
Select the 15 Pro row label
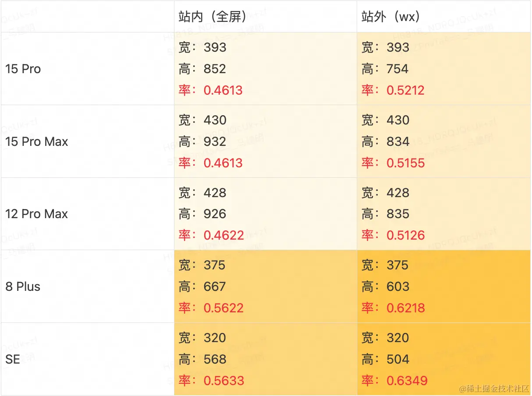23,69
